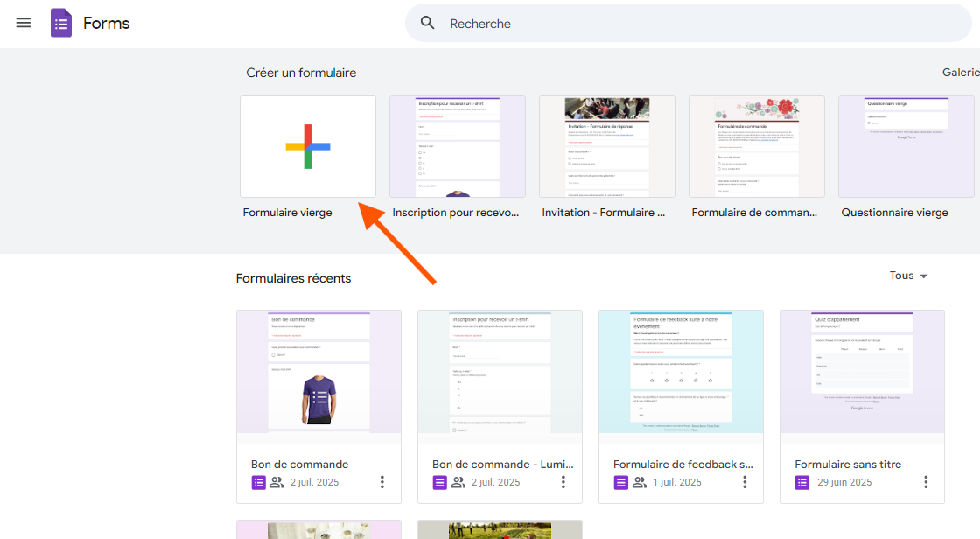
Task: Click the Forms icon on "Formulaire sans titre" card
Action: (801, 482)
